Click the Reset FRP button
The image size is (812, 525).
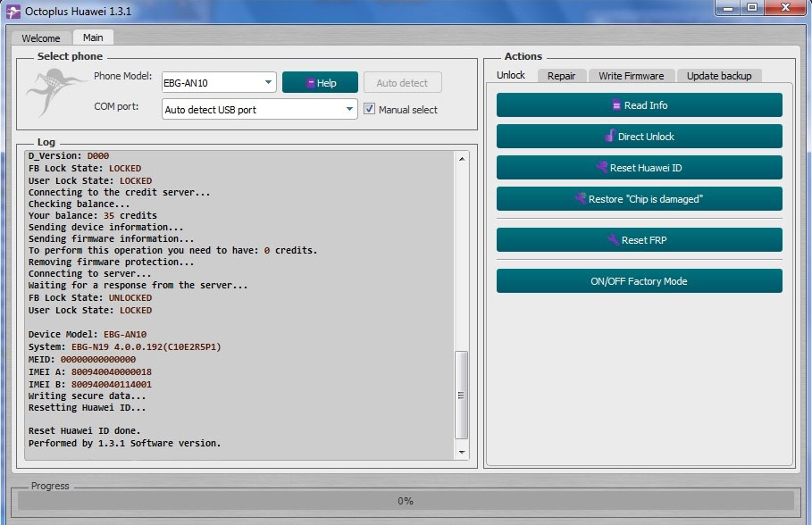(639, 239)
